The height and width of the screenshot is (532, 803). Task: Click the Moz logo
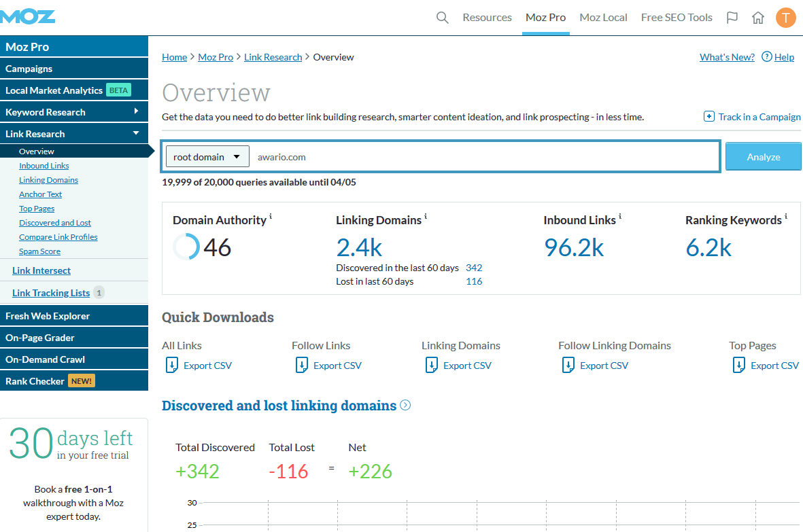pos(27,17)
